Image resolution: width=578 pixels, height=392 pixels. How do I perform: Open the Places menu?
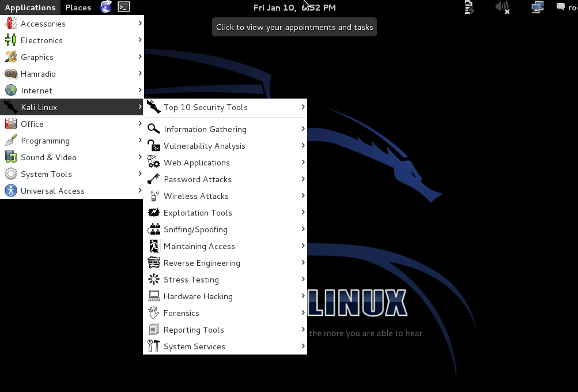coord(78,7)
